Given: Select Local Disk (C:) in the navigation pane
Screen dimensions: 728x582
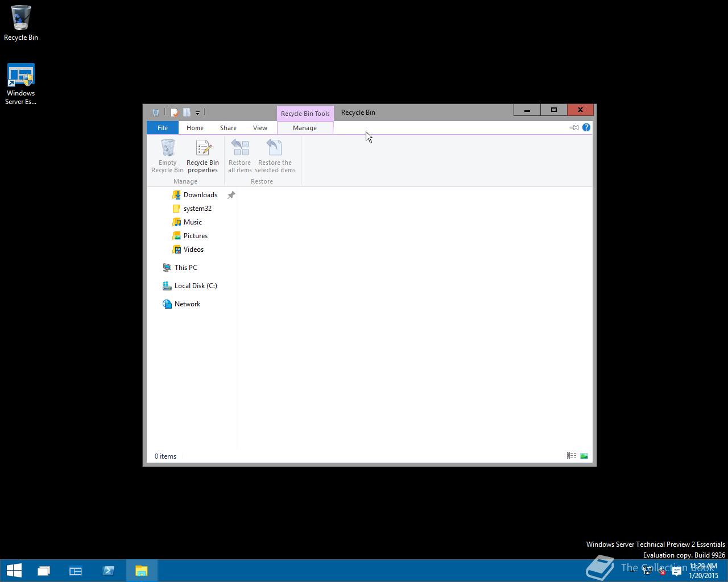Looking at the screenshot, I should 196,286.
